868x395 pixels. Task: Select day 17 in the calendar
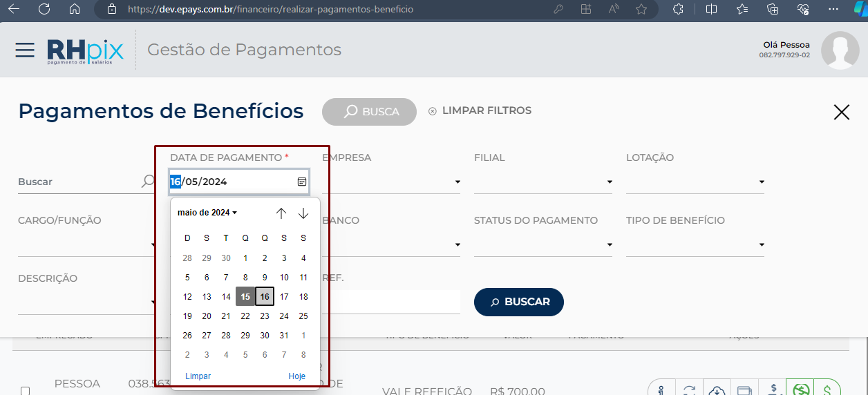[x=284, y=296]
